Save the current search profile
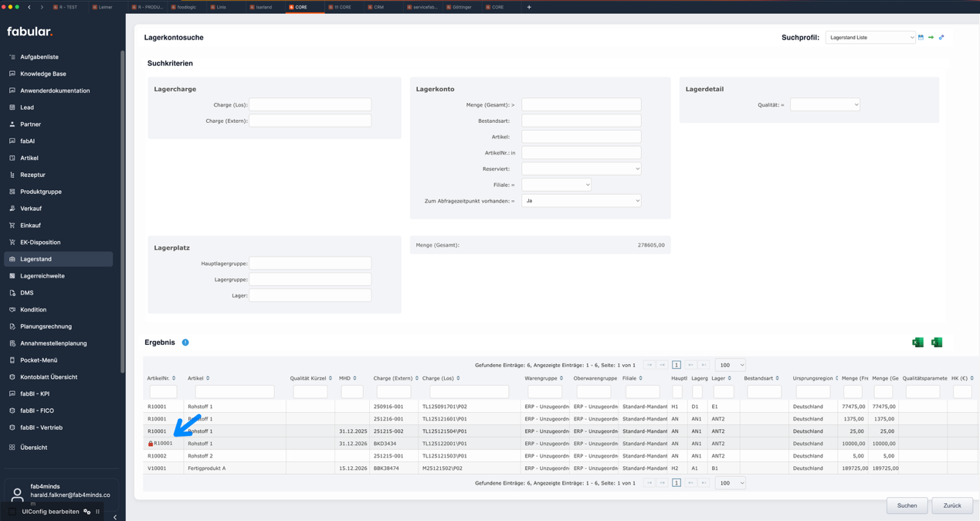The image size is (980, 521). pyautogui.click(x=921, y=37)
